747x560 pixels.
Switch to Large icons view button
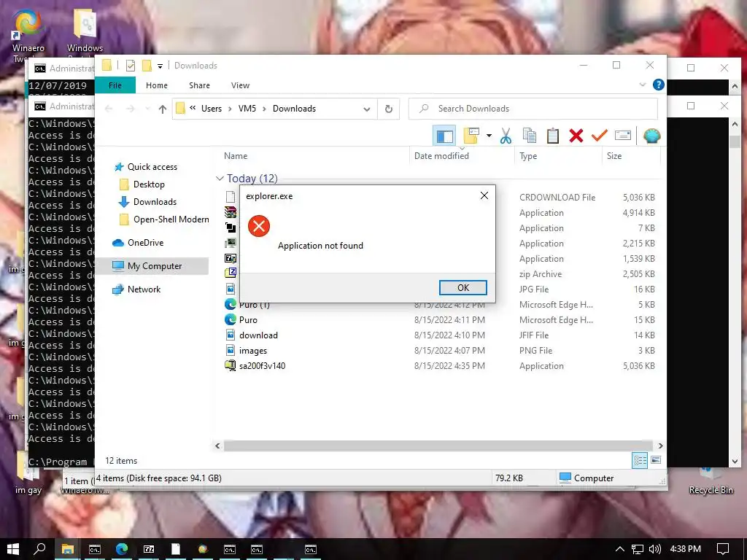656,460
